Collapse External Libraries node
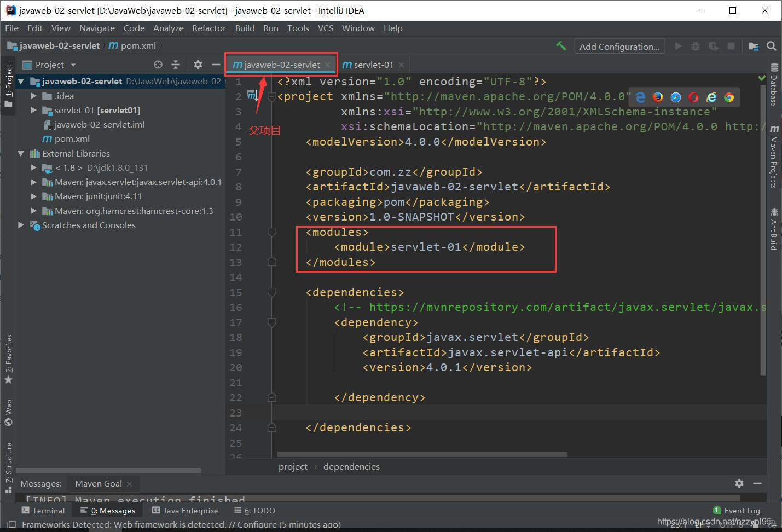Screen dimensions: 782x532 pos(21,153)
